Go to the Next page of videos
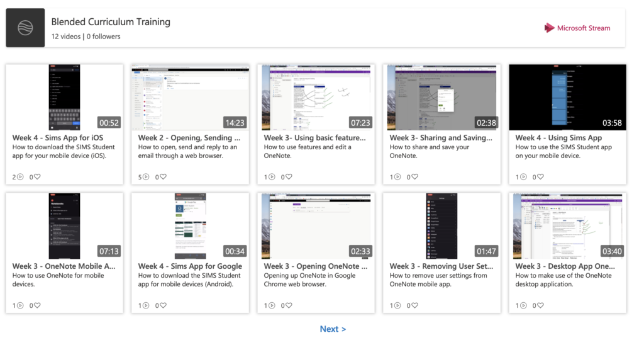Image resolution: width=644 pixels, height=340 pixels. click(333, 329)
